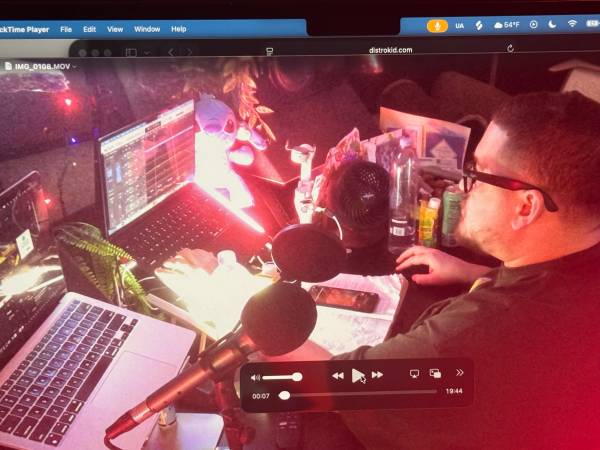Click the remaining time 19:44
The height and width of the screenshot is (450, 600).
[x=454, y=391]
